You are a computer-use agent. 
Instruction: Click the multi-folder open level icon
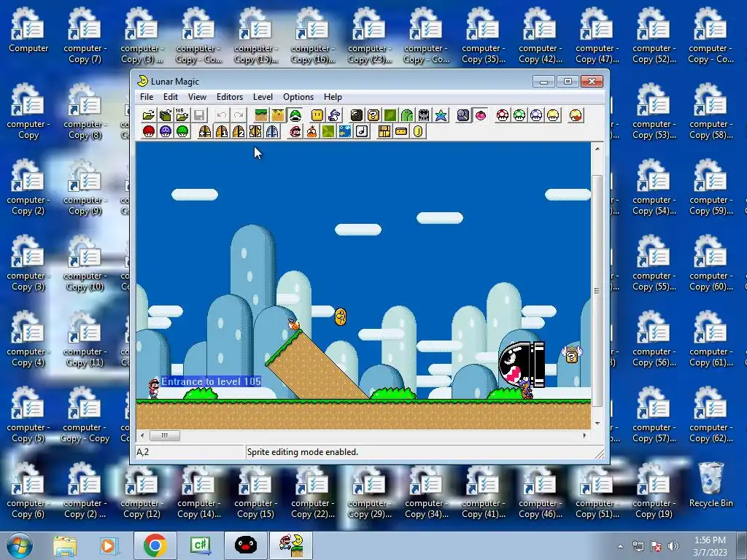tap(166, 115)
